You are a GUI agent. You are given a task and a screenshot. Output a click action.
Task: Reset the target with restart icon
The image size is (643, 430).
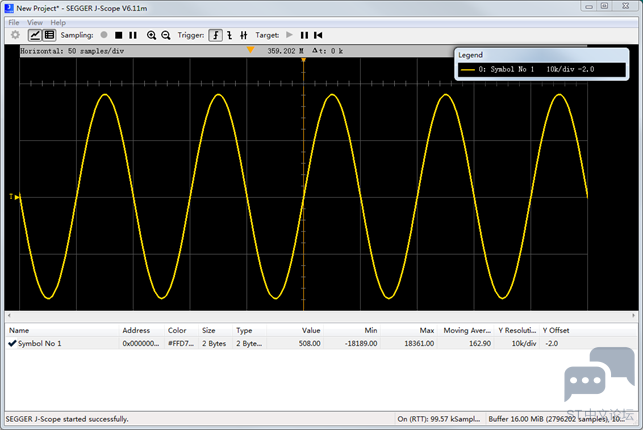coord(318,35)
